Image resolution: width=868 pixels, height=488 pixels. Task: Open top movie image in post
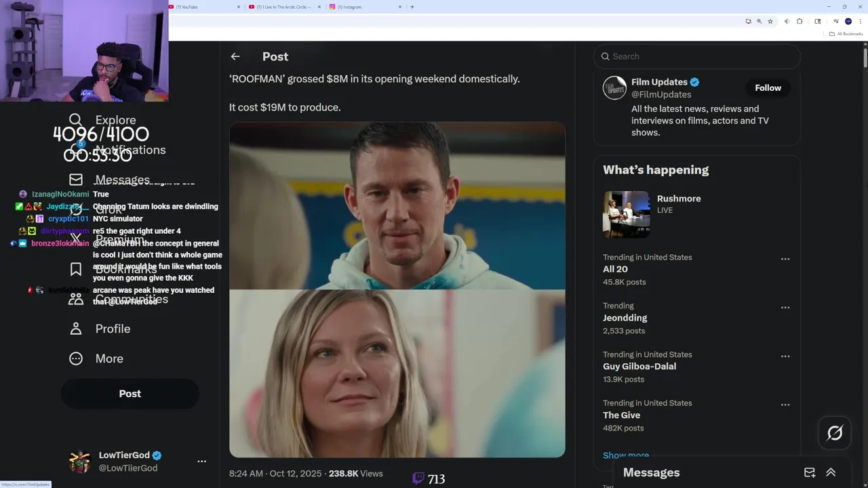click(x=397, y=205)
